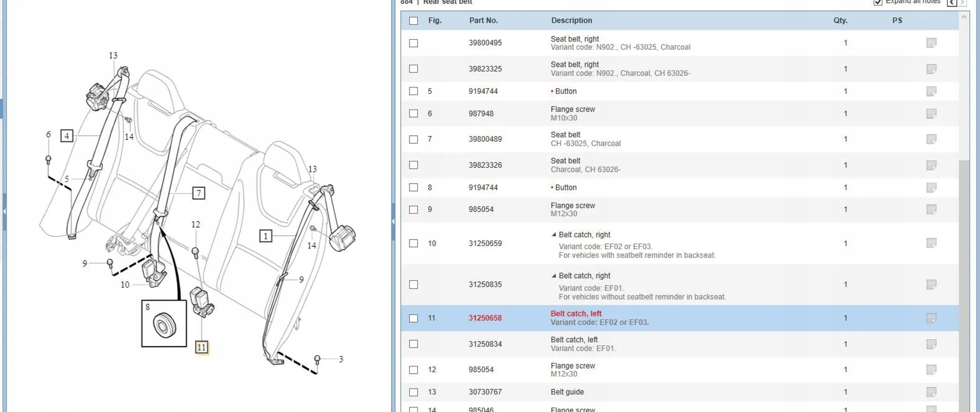The width and height of the screenshot is (980, 412).
Task: Click the collapse arrow on the diagram's left edge
Action: coord(4,211)
